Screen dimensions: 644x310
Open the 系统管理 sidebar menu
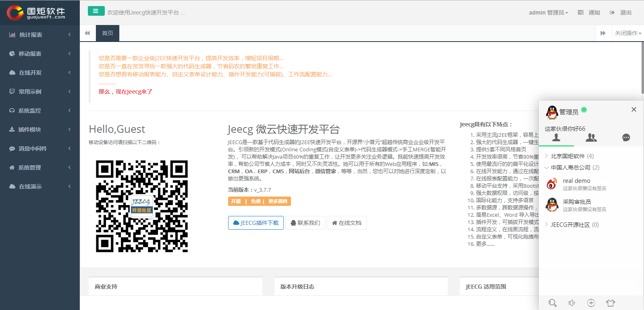(x=40, y=168)
